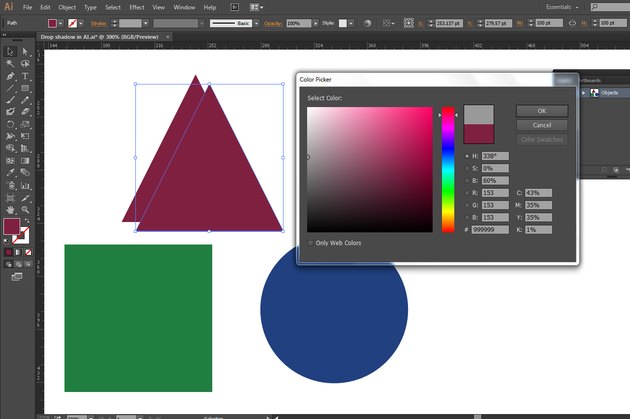Select the Paintbrush tool

(10, 100)
